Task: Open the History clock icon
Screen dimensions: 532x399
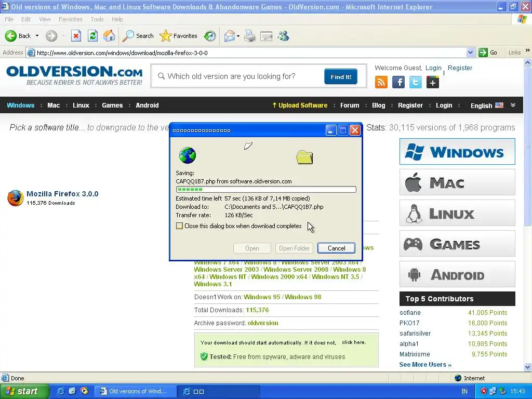Action: point(210,36)
